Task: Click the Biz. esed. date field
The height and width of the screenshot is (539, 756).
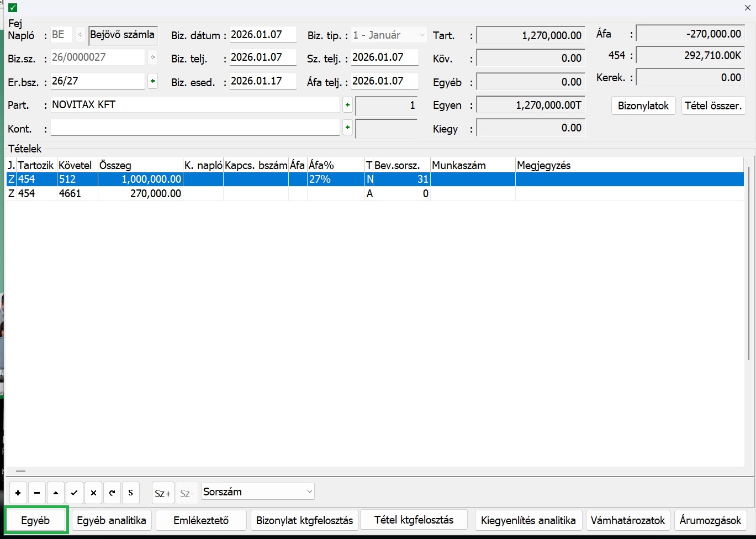Action: tap(263, 81)
